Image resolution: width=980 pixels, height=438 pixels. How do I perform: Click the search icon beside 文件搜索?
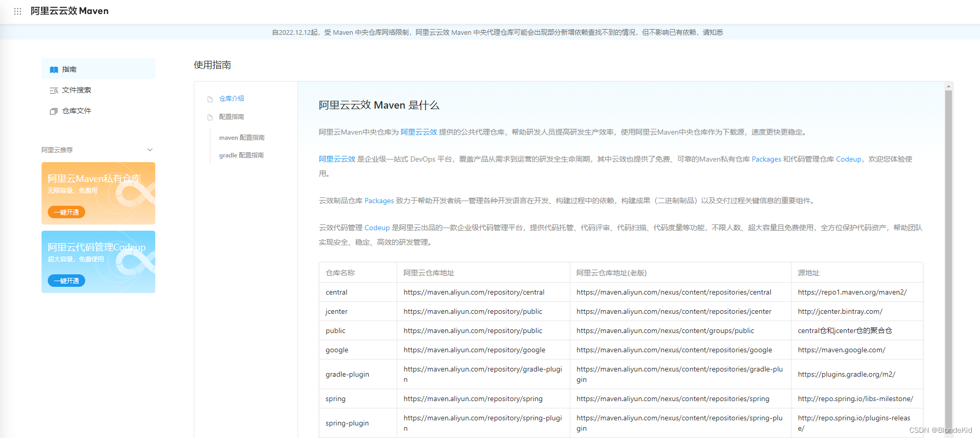click(x=53, y=90)
